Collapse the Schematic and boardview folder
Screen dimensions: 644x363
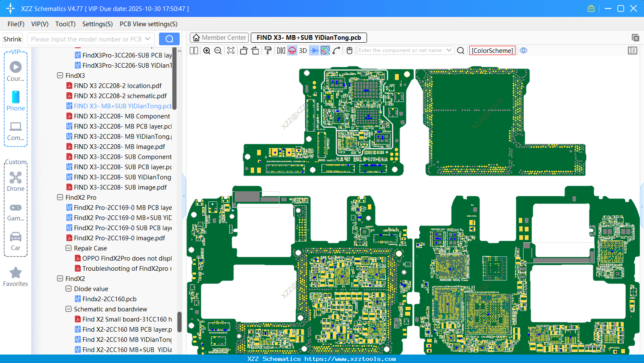tap(69, 309)
